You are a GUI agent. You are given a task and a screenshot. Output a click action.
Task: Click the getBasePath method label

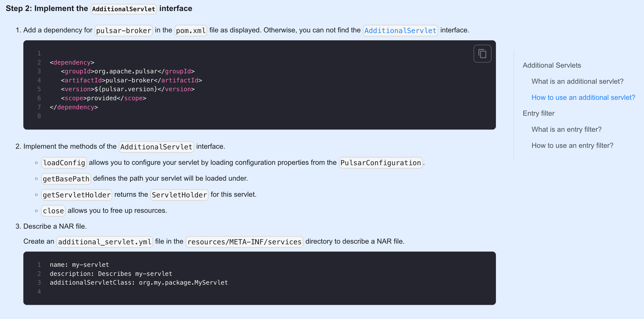(66, 179)
